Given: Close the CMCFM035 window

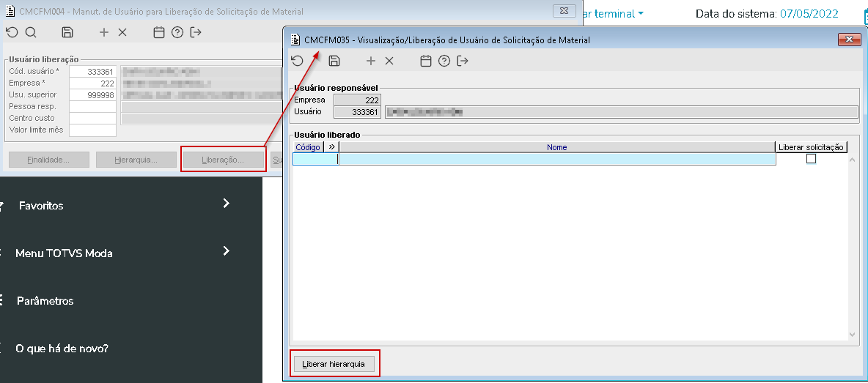Looking at the screenshot, I should point(849,40).
